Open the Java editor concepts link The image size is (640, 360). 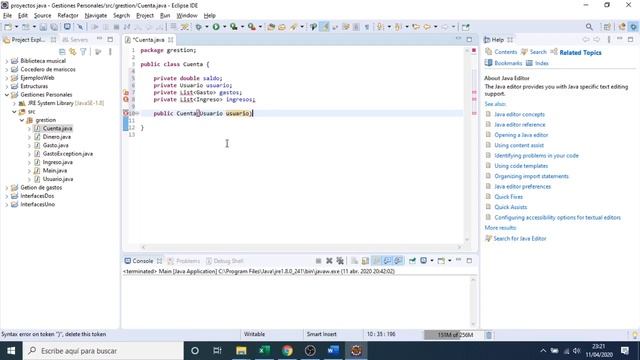[519, 114]
